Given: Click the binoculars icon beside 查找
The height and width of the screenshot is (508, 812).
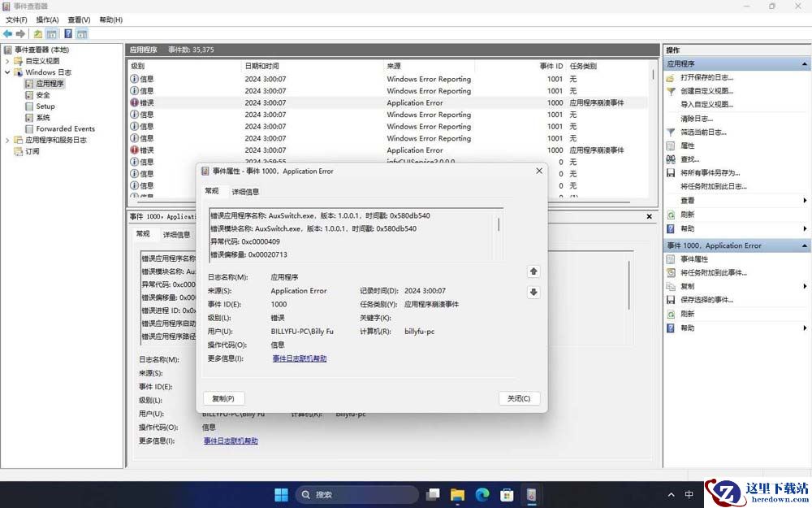Looking at the screenshot, I should [671, 159].
